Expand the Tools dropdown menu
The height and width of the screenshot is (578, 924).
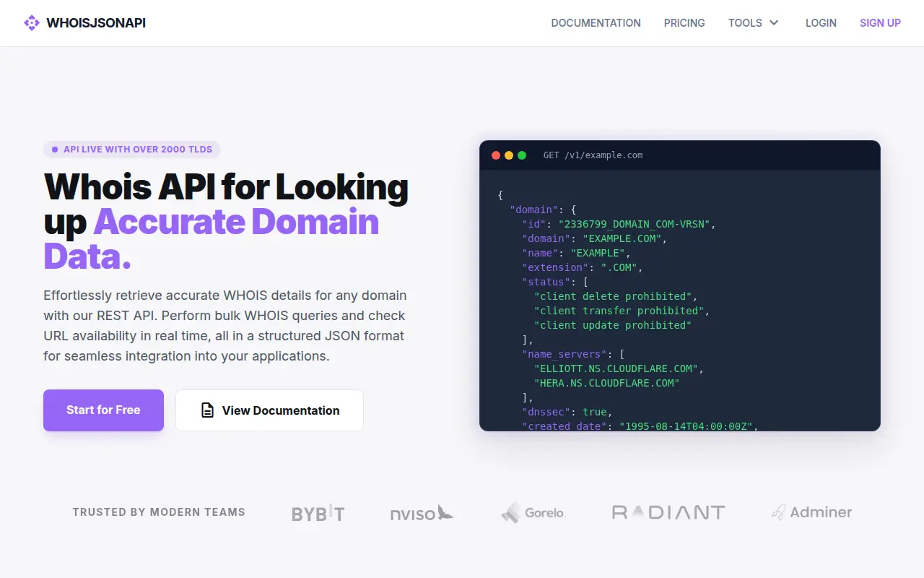tap(754, 23)
